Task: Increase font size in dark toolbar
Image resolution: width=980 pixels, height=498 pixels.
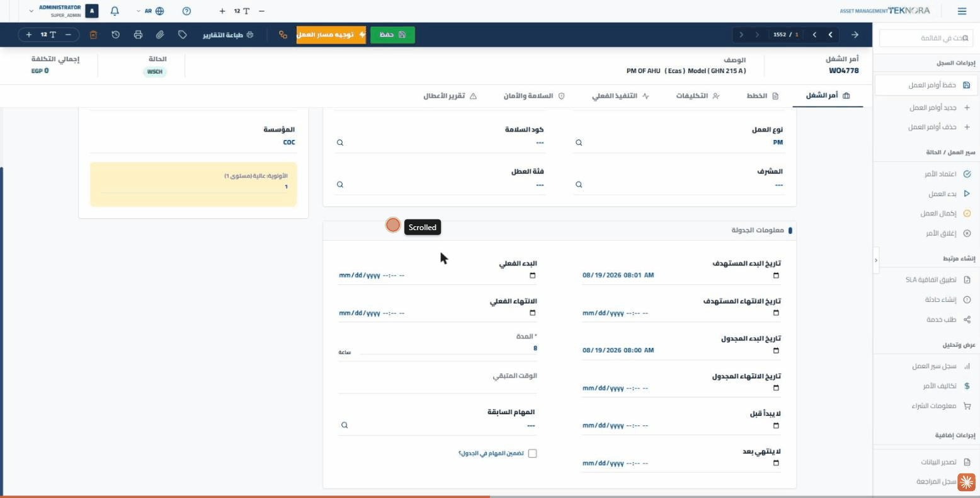Action: click(29, 35)
